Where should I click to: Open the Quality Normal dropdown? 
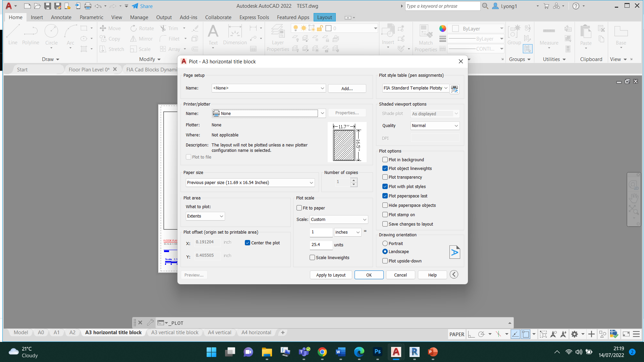435,126
